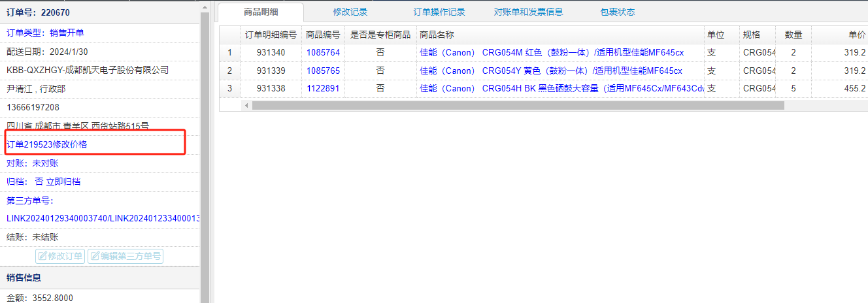
Task: Click the 编辑第三方单号 button
Action: (x=125, y=256)
